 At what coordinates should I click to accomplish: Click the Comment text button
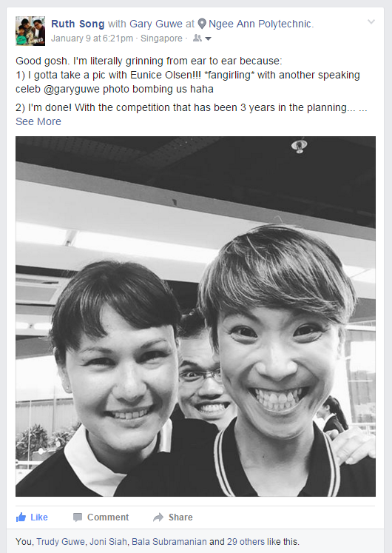[x=108, y=517]
